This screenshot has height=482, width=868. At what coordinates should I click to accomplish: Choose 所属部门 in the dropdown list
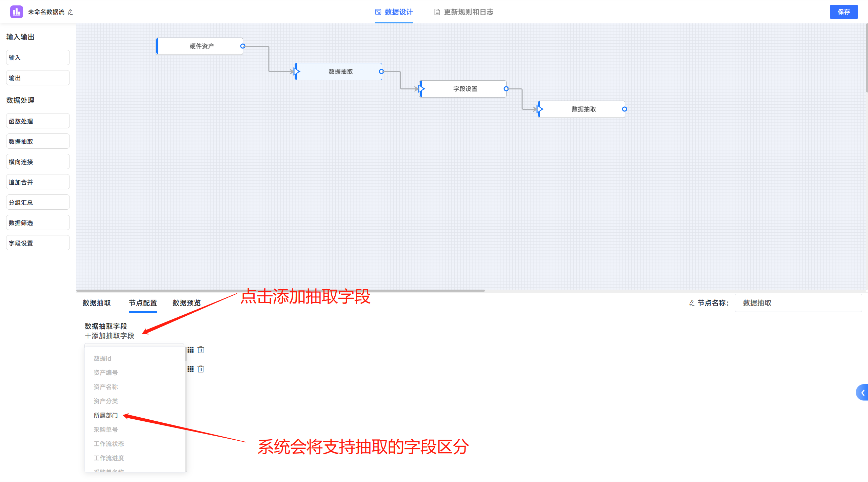135,415
